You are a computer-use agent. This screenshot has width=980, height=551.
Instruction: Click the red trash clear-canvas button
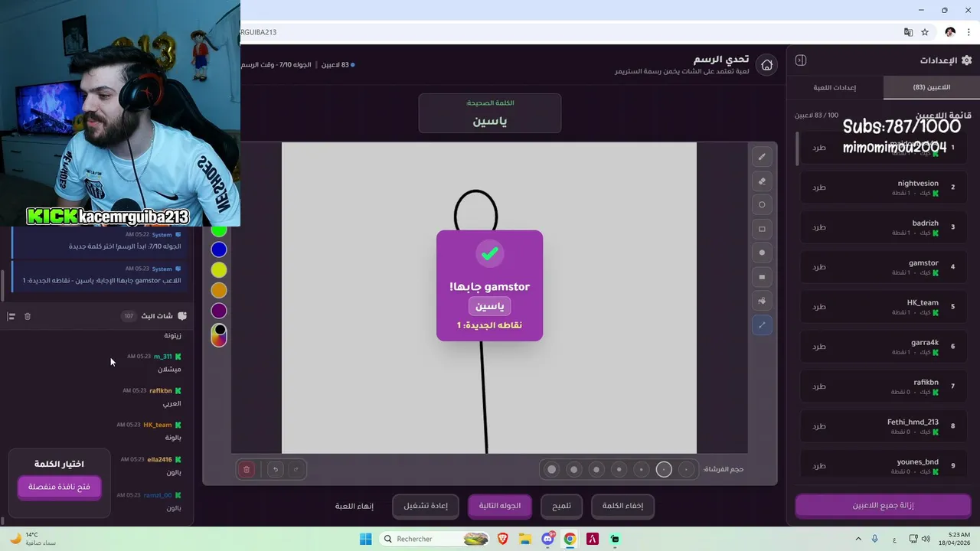[x=247, y=469]
